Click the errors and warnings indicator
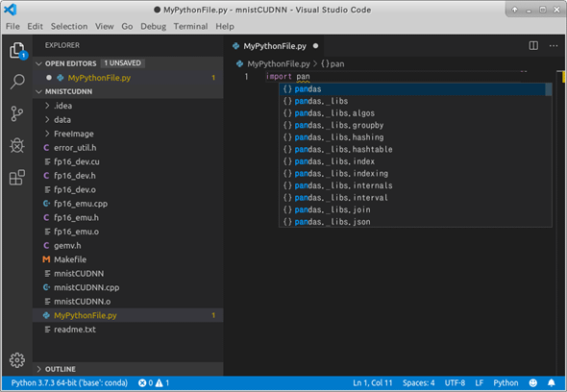This screenshot has height=392, width=567. (154, 383)
